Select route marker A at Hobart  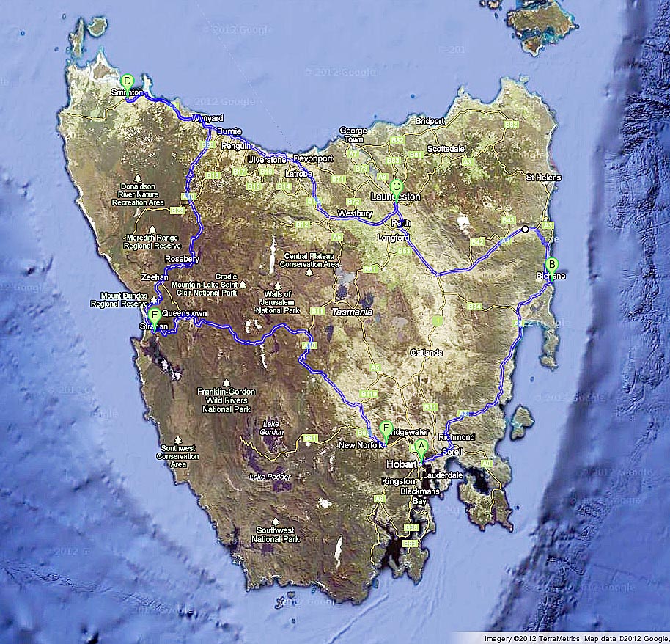coord(421,446)
